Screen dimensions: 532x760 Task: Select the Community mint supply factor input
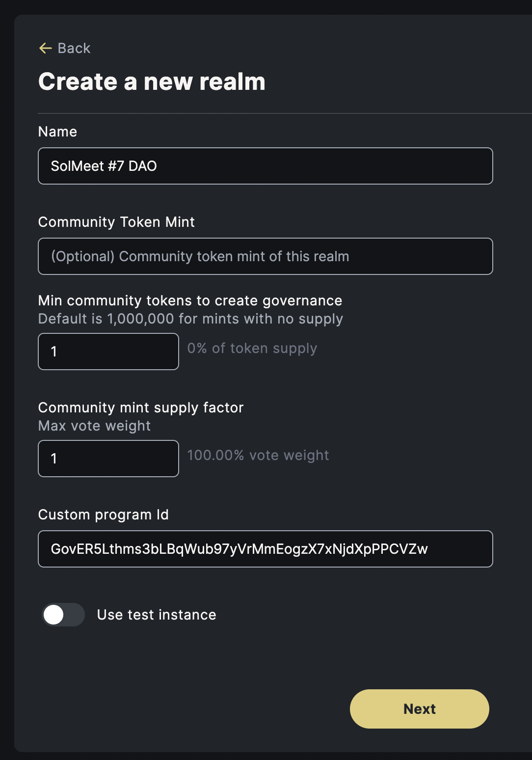click(x=108, y=459)
